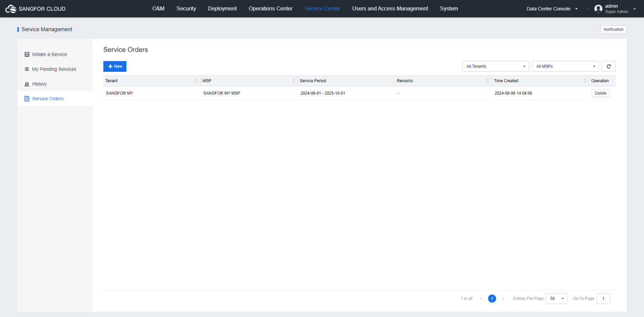Screen dimensions: 644x317
Task: Open the Entries Per Page dropdown
Action: coord(557,298)
